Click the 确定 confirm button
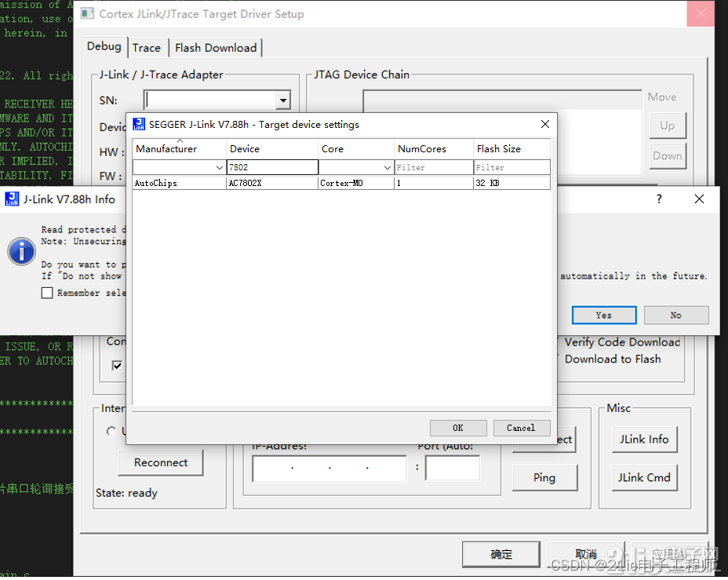728x580 pixels. click(x=501, y=554)
